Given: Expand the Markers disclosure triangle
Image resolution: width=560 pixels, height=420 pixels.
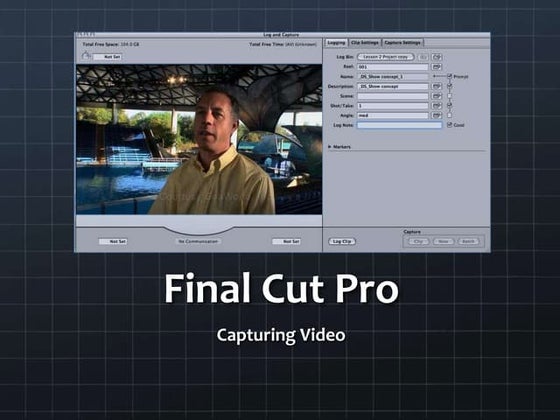Looking at the screenshot, I should tap(330, 147).
